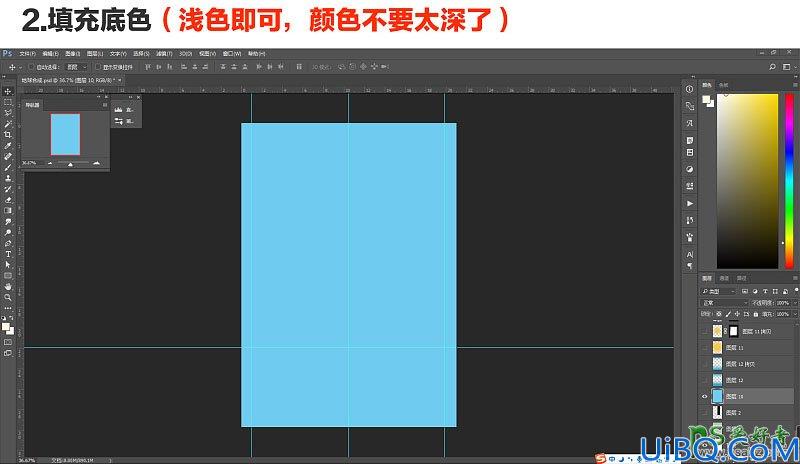The image size is (800, 464).
Task: Select the Zoom tool
Action: 8,297
